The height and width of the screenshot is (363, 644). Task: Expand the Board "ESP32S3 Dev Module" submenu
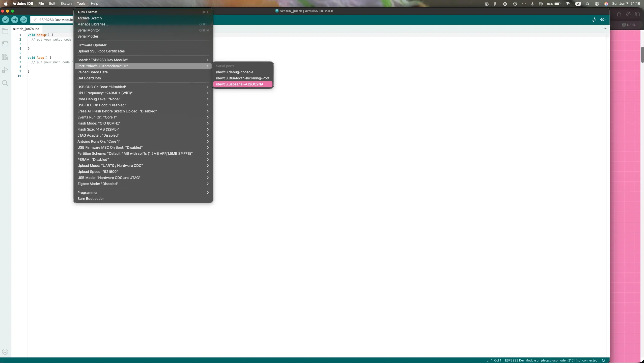point(143,60)
